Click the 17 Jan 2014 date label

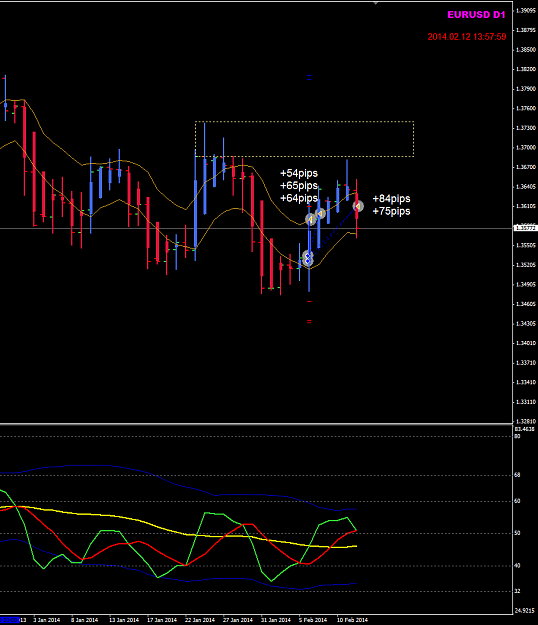click(x=162, y=620)
